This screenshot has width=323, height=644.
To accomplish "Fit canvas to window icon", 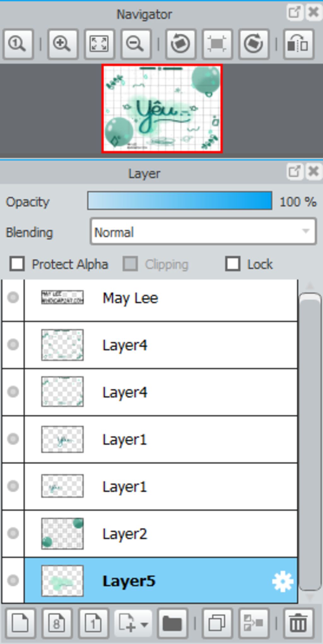I will [x=99, y=44].
